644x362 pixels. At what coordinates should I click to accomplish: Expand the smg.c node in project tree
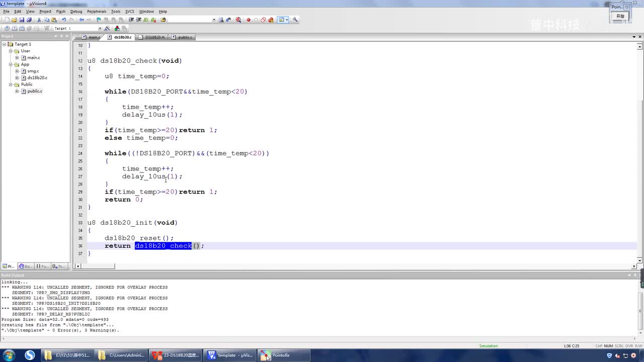pos(17,71)
